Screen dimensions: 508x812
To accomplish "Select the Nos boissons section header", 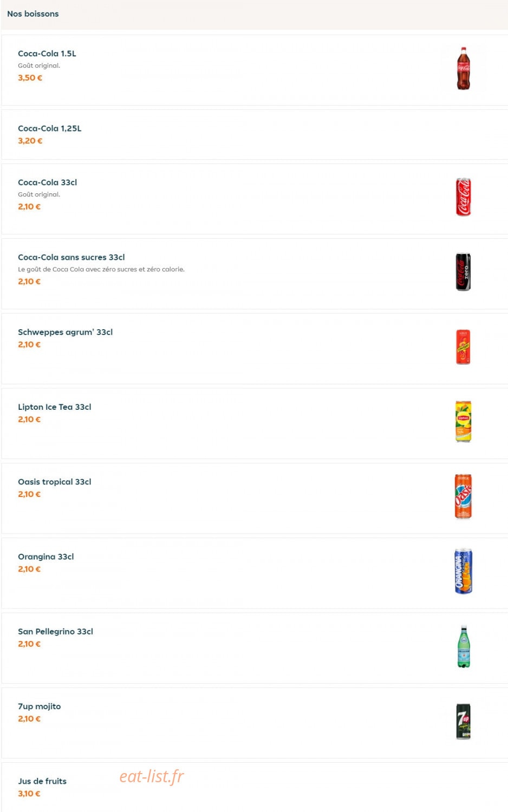I will tap(33, 14).
